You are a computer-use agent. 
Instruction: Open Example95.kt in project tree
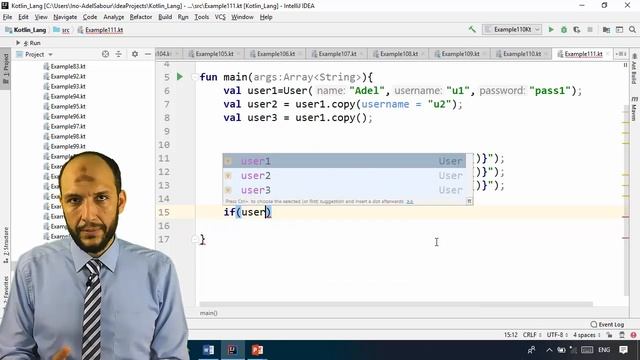coord(64,106)
